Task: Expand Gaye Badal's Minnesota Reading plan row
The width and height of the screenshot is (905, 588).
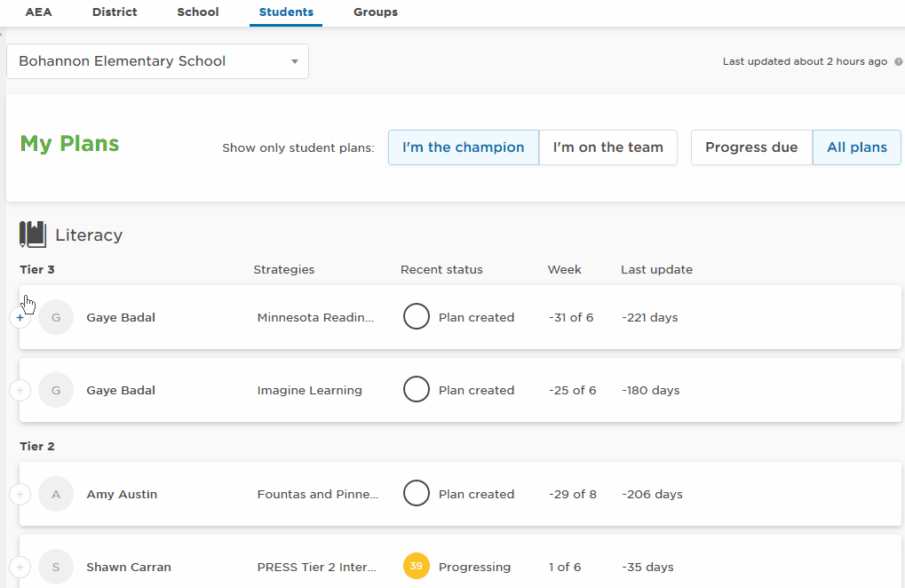Action: [20, 317]
